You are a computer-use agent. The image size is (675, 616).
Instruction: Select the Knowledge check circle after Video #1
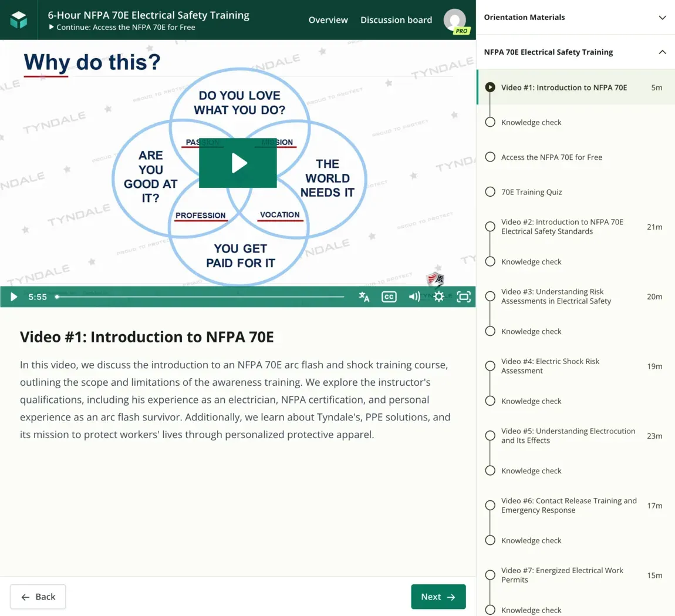pos(490,122)
